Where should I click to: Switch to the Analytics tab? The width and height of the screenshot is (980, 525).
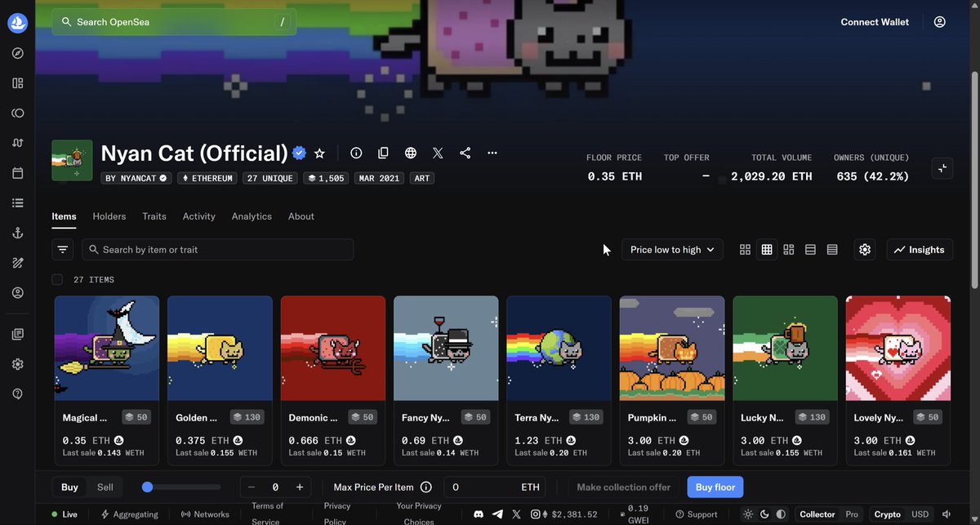click(x=252, y=216)
